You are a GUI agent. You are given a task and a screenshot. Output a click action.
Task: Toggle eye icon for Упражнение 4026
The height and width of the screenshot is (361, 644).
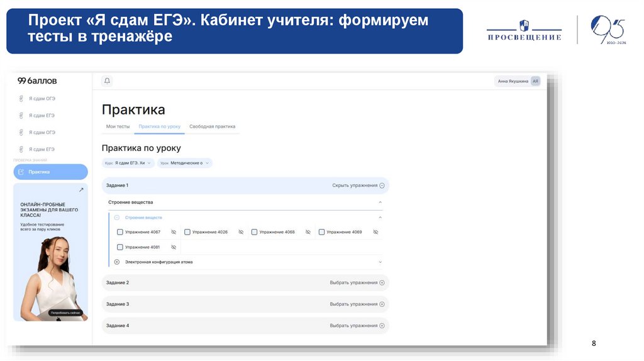[241, 232]
